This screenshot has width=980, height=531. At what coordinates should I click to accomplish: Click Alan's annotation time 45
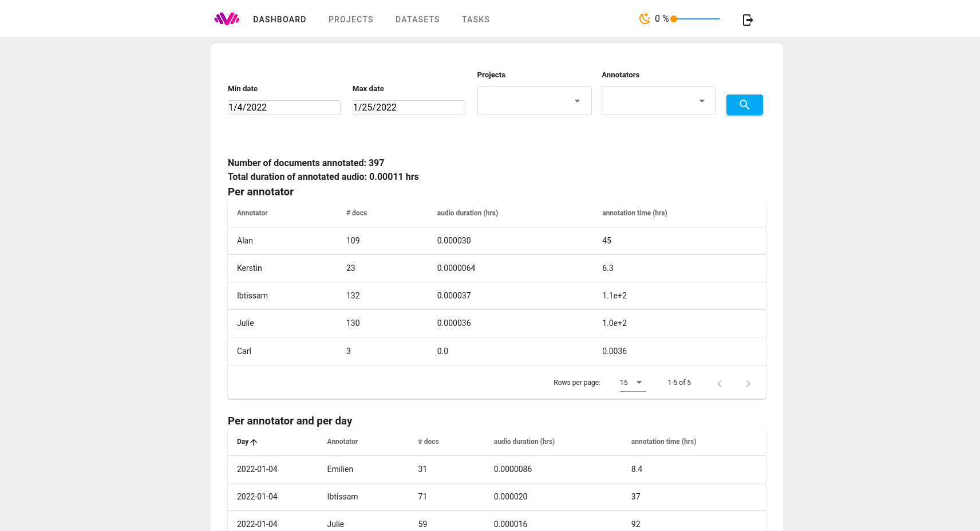point(607,241)
